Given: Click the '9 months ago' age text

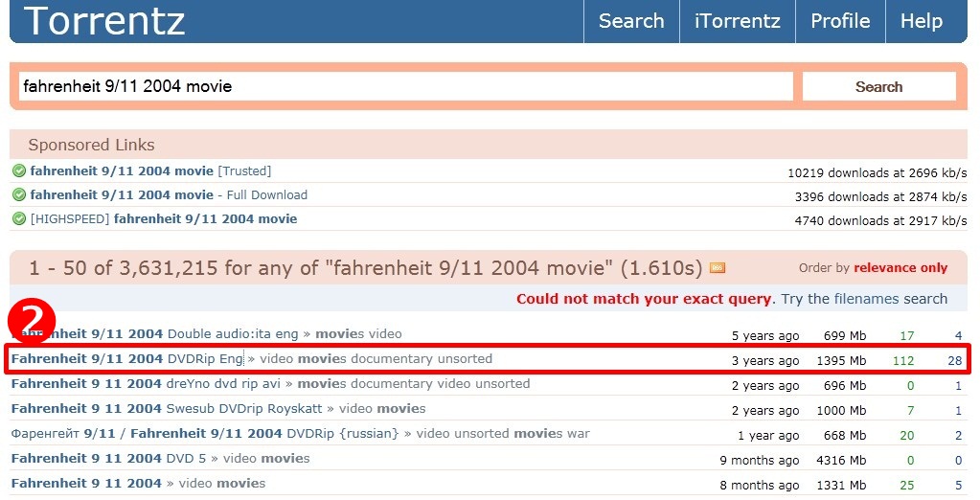Looking at the screenshot, I should point(760,461).
